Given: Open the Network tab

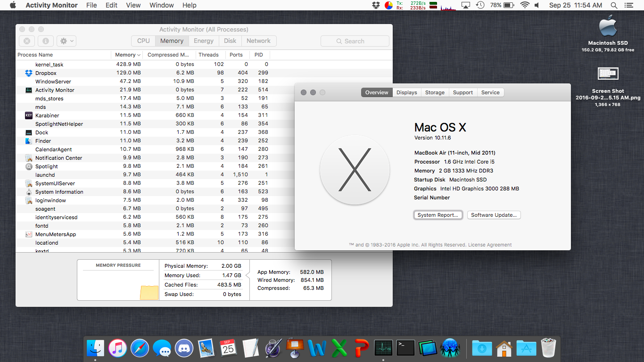Looking at the screenshot, I should [258, 41].
